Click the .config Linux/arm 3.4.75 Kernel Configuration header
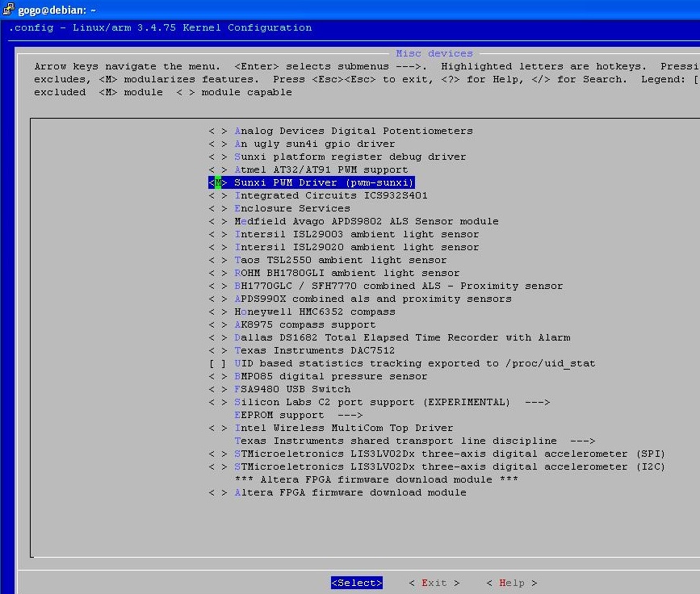700x594 pixels. point(161,27)
